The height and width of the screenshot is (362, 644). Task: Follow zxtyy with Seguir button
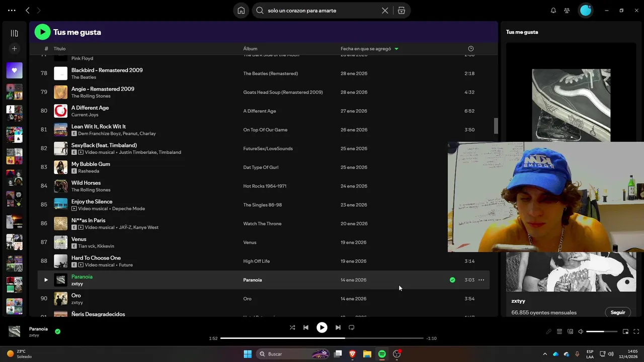[618, 312]
